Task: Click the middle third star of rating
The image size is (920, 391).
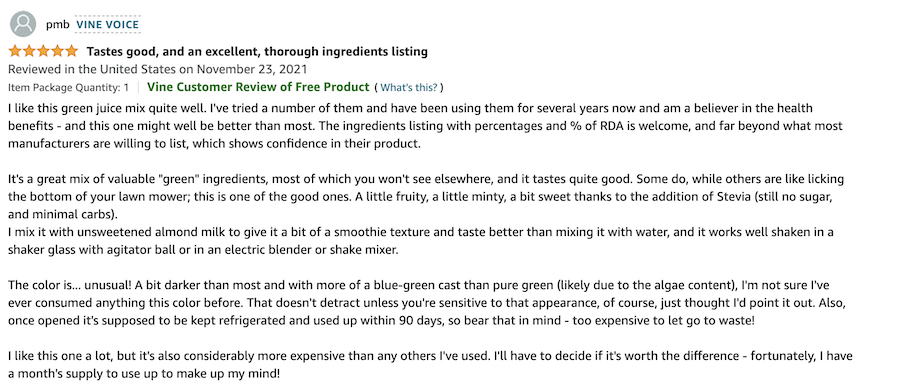Action: (x=43, y=51)
